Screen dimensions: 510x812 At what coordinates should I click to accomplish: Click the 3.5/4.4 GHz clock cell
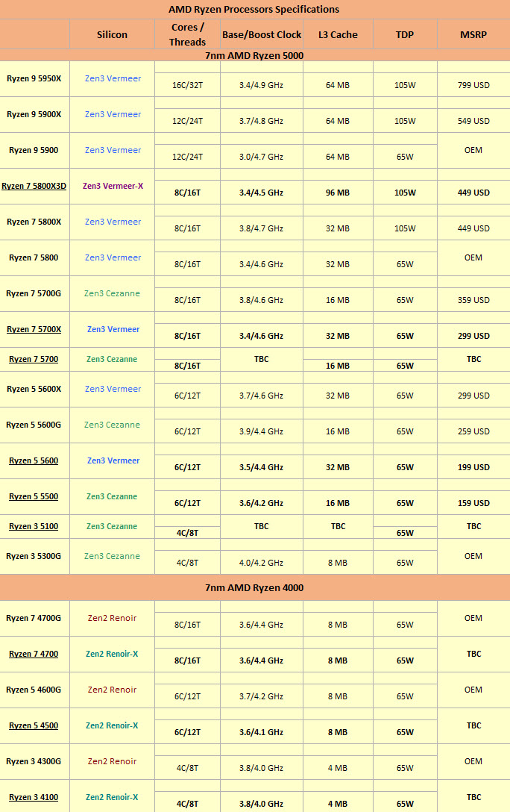click(x=261, y=467)
